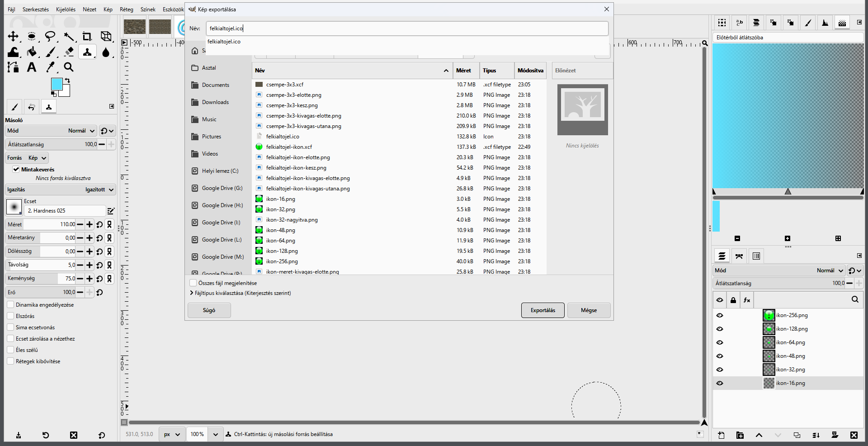Select the felkialtojel-ikon.xcf file row

click(399, 147)
